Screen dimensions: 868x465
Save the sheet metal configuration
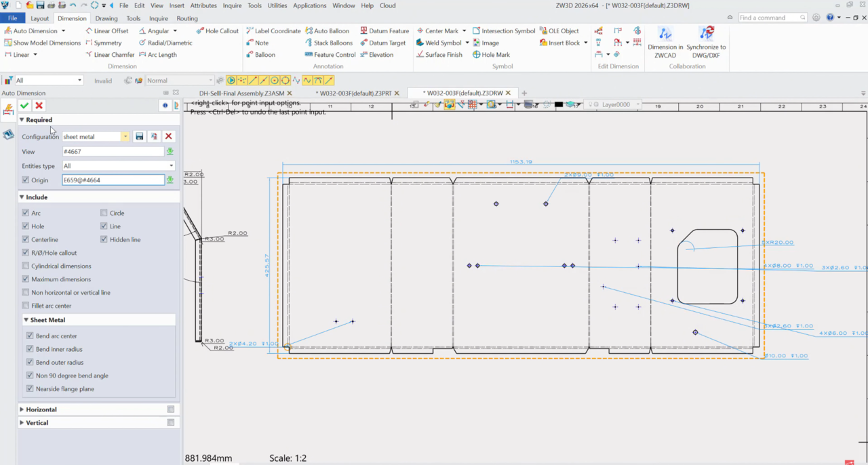click(x=139, y=137)
